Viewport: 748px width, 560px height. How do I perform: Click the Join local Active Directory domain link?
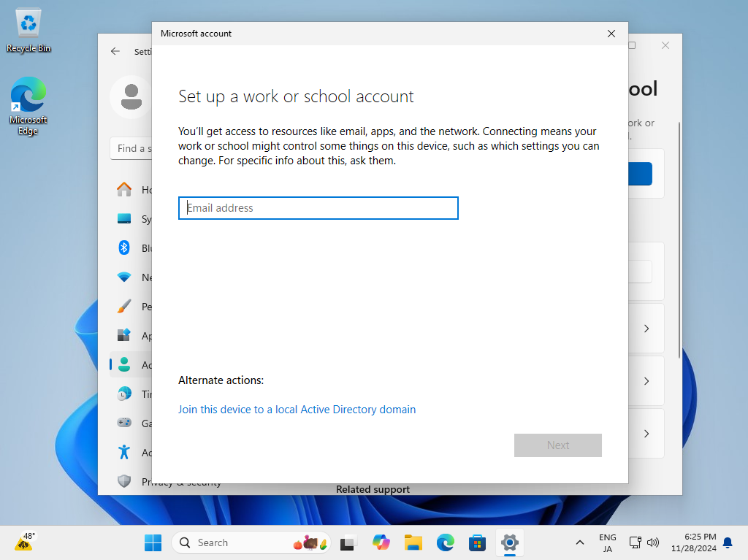297,410
